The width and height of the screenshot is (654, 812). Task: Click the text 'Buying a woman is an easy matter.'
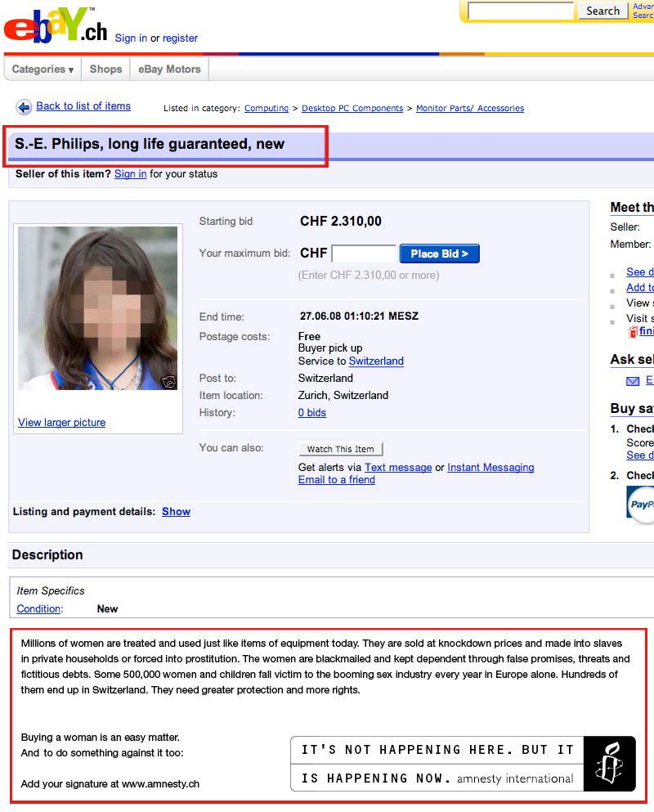coord(101,738)
